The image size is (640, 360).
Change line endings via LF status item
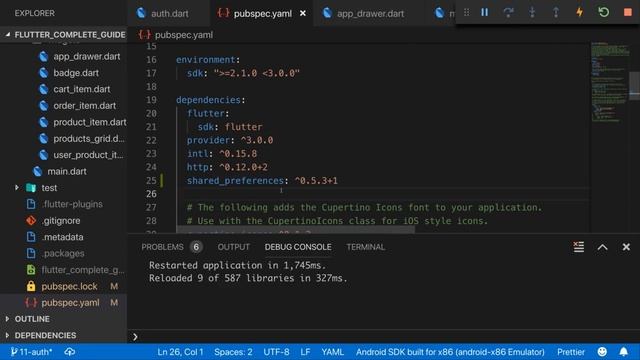pos(305,352)
